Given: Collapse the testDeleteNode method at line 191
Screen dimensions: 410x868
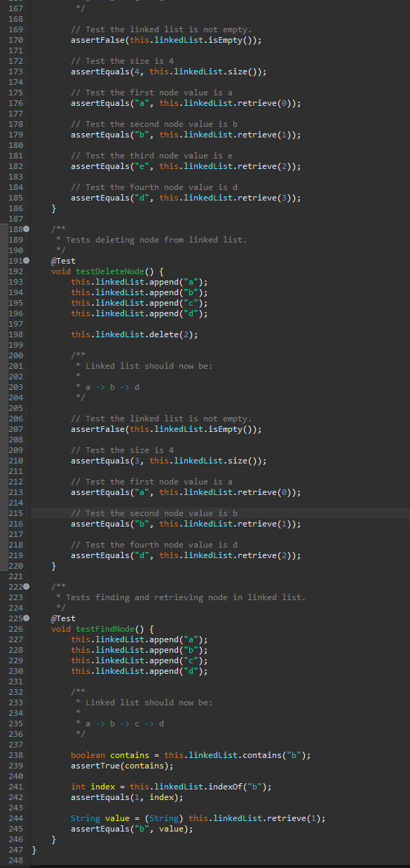Looking at the screenshot, I should [27, 261].
